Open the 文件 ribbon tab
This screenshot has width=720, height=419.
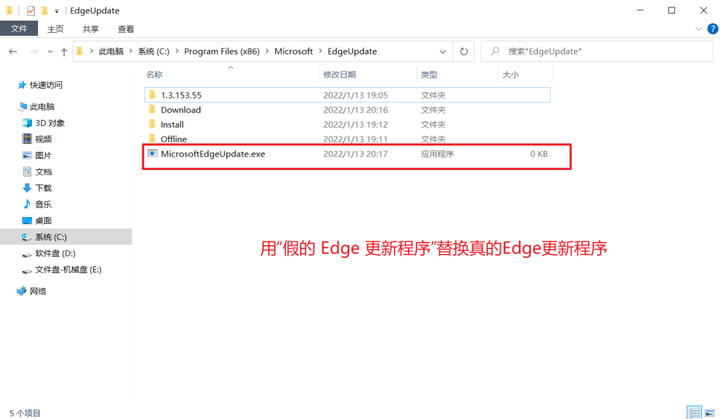tap(19, 29)
